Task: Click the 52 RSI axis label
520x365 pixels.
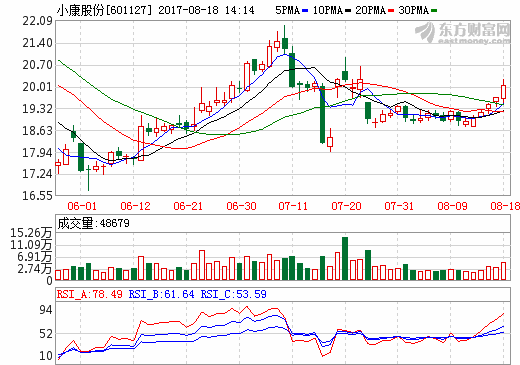Action: pos(46,334)
